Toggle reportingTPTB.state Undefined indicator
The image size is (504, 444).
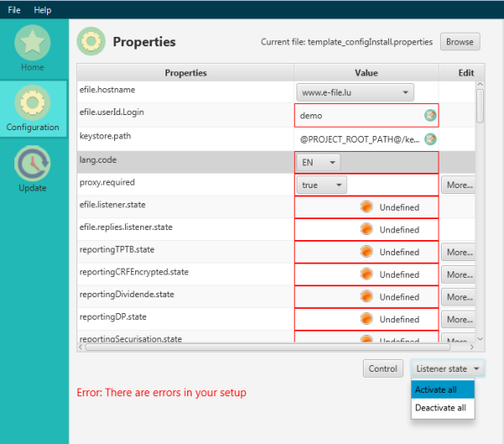(366, 252)
